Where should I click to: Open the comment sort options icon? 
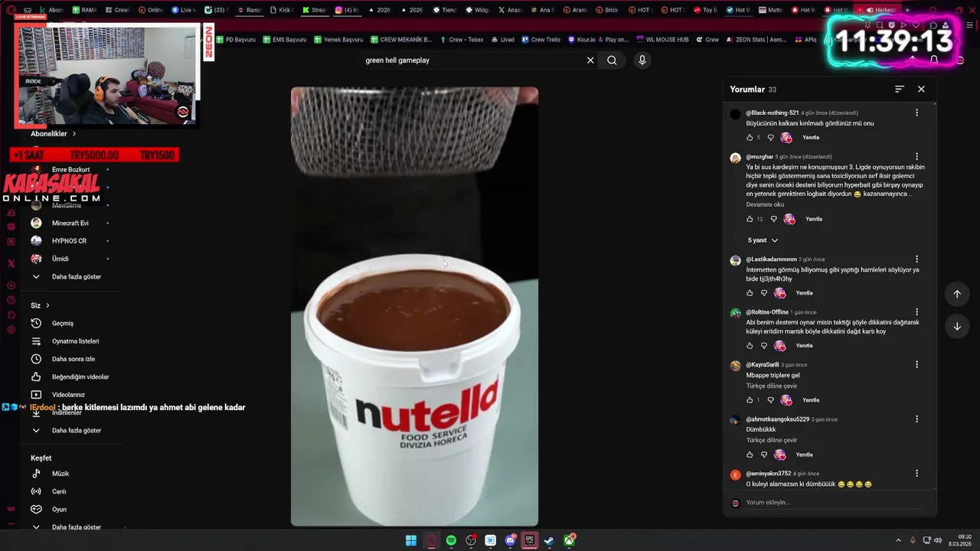coord(900,90)
